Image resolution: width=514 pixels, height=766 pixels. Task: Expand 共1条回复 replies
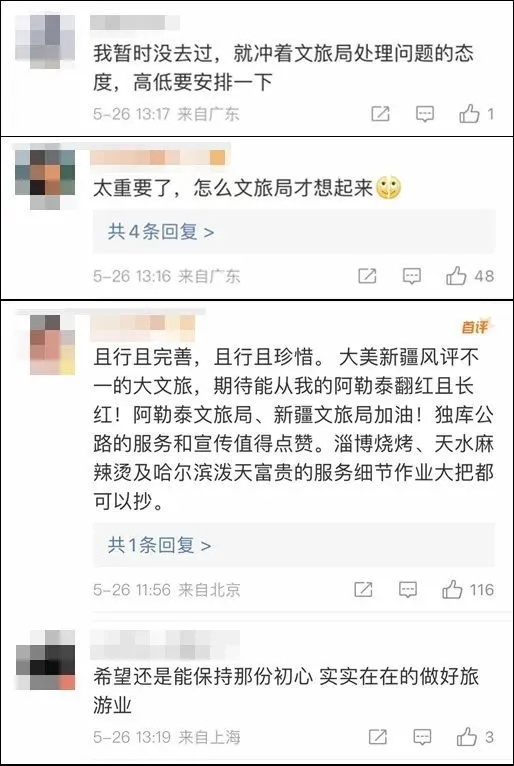(159, 545)
